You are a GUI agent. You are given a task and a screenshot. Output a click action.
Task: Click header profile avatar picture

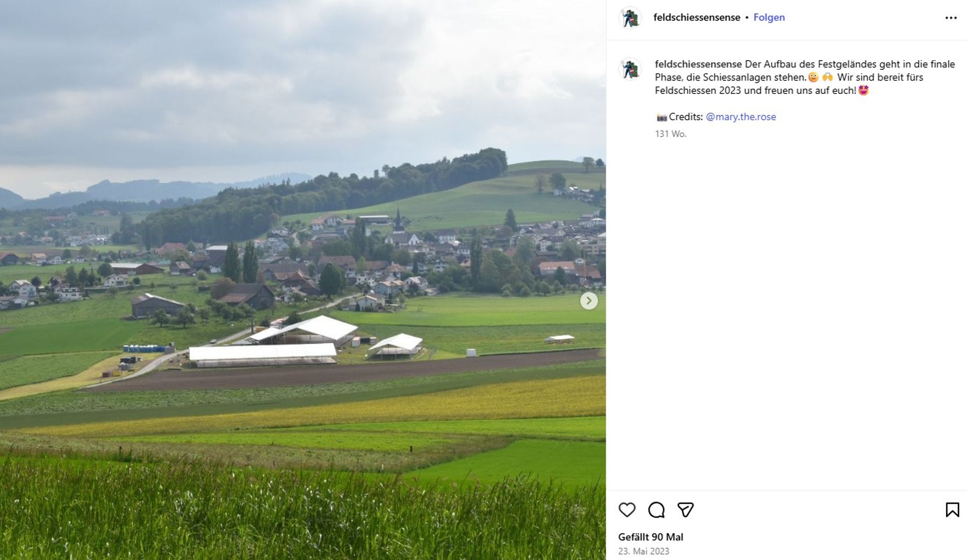(x=630, y=18)
